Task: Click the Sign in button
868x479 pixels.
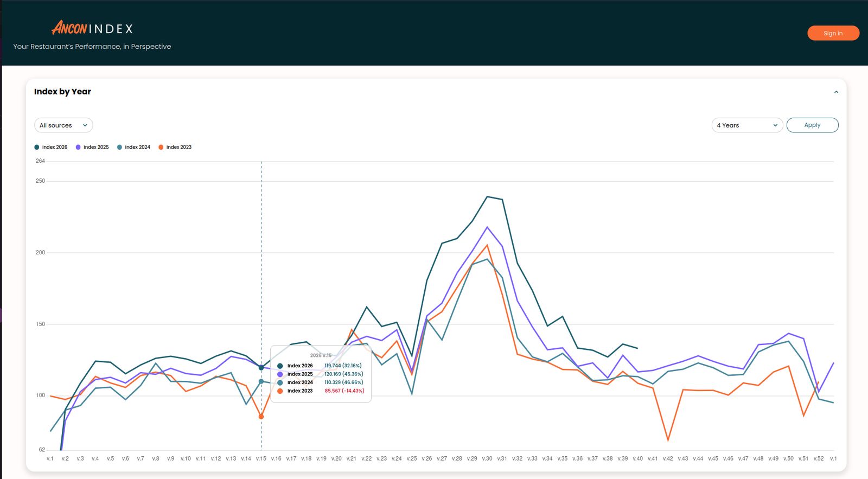Action: click(833, 33)
